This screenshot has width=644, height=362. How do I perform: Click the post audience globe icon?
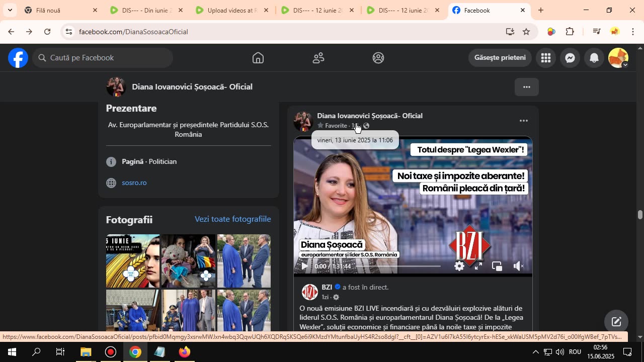click(366, 126)
